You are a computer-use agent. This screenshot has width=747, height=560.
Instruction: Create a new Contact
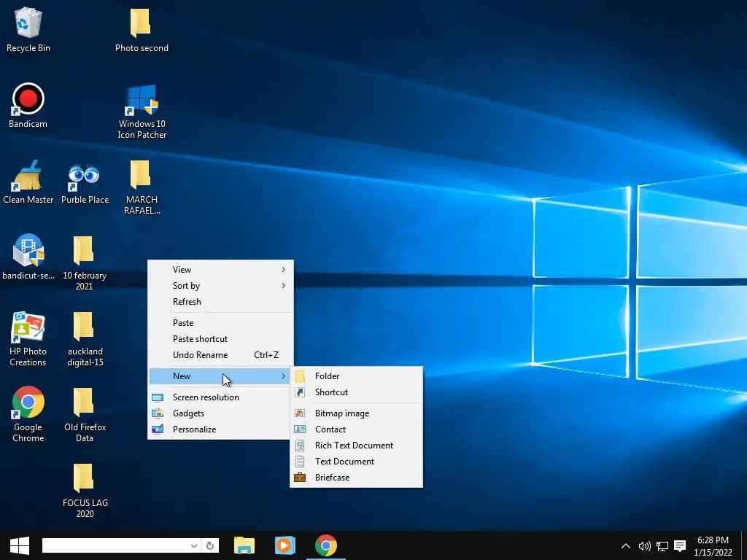click(356, 429)
